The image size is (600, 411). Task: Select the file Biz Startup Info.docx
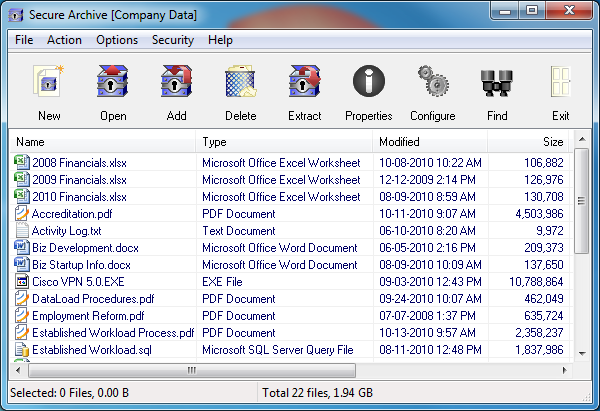coord(81,265)
